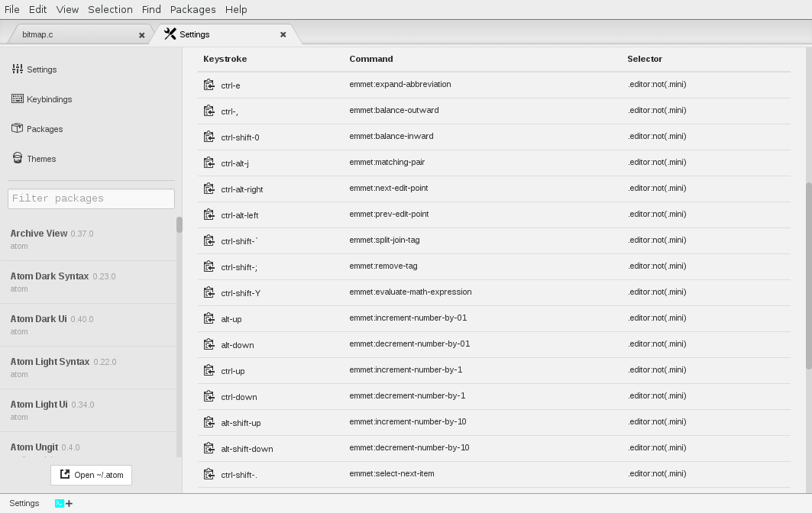
Task: Copy the ctrl-shift-. keybinding icon
Action: coord(209,474)
